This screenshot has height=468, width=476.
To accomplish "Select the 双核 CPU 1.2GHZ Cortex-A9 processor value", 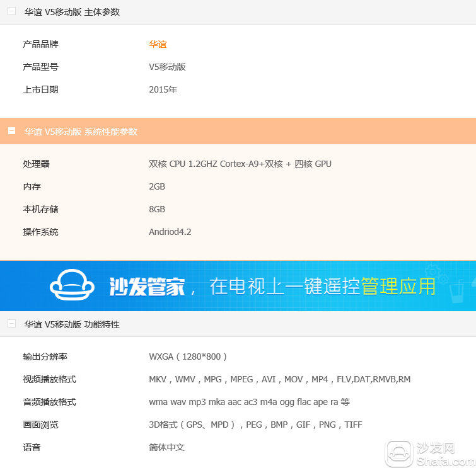I will click(x=240, y=164).
